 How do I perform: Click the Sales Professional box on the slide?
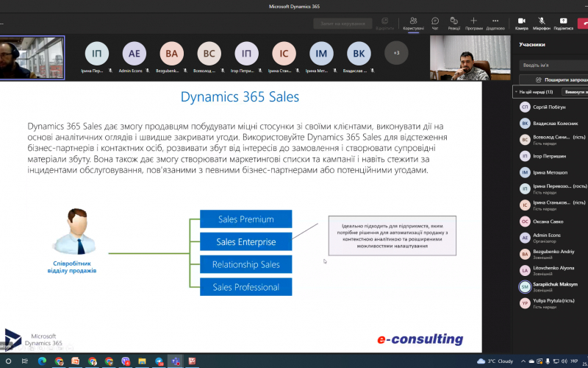pos(246,287)
